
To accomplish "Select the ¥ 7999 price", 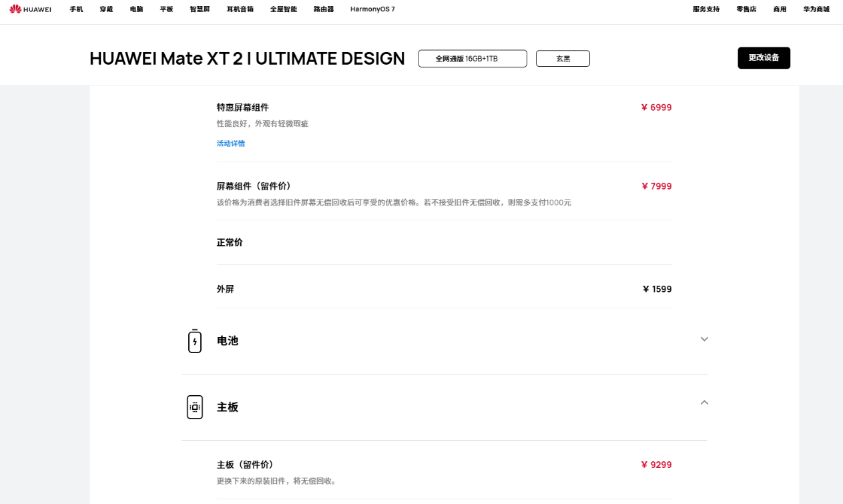I will [656, 186].
